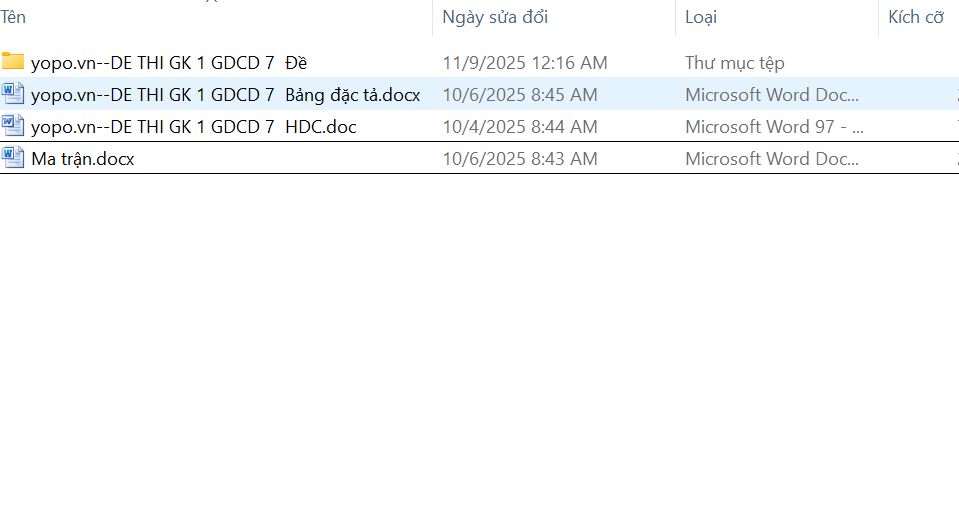Click the date 10/6/2025 8:43 AM
The width and height of the screenshot is (959, 506).
coord(519,159)
